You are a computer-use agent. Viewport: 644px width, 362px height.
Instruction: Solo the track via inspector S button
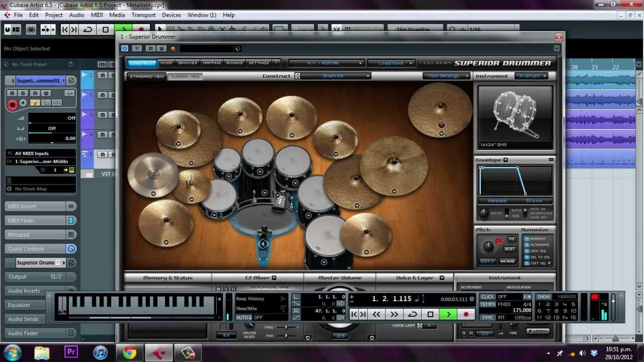(24, 93)
